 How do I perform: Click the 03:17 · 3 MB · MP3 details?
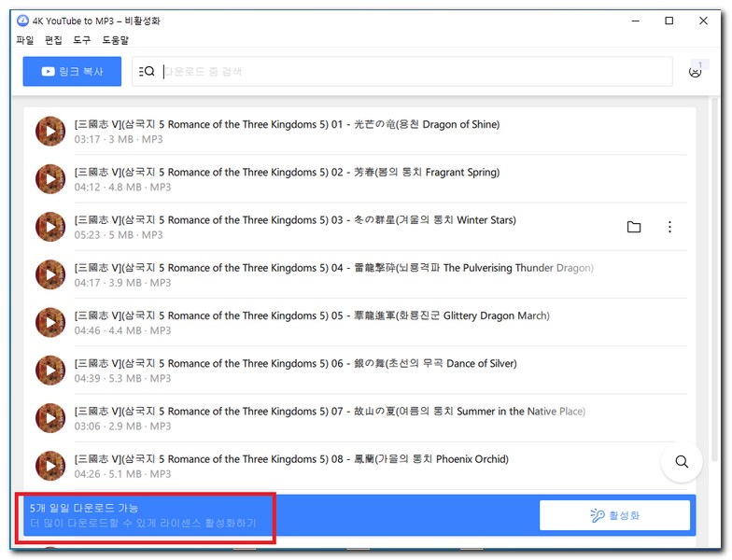[119, 140]
